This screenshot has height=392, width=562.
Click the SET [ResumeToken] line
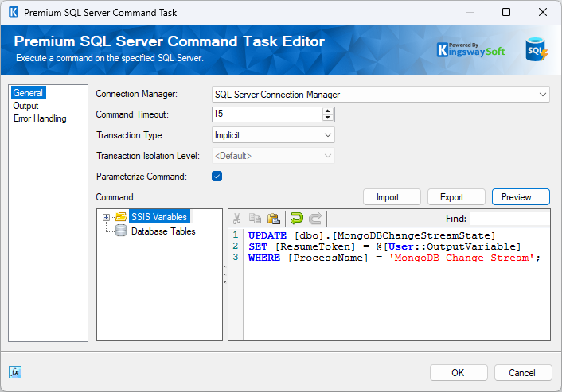click(384, 246)
